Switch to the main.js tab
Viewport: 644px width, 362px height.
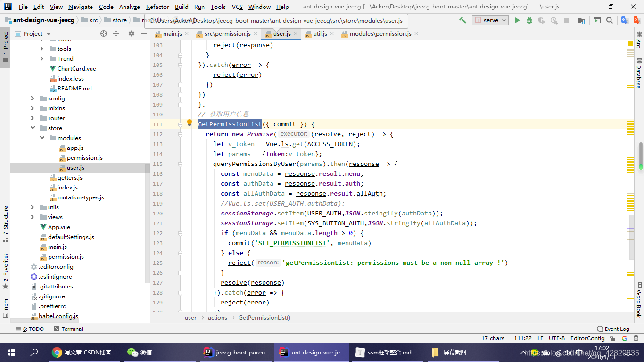point(172,33)
